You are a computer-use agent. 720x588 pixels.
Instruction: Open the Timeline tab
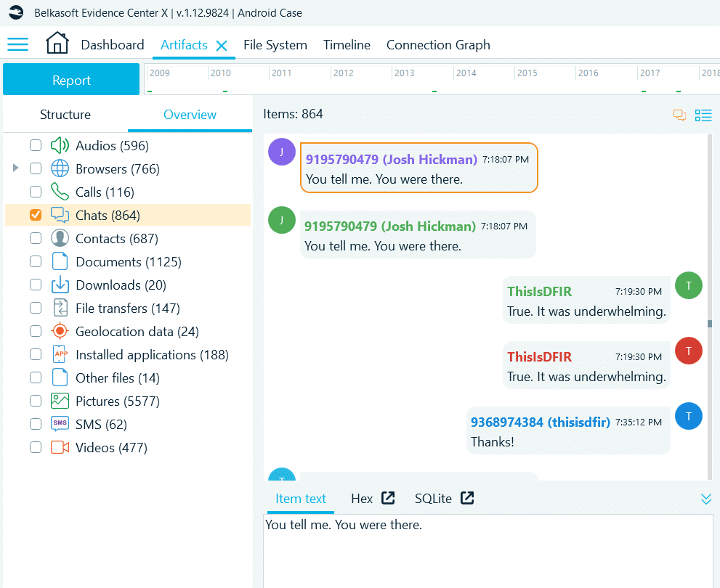point(347,45)
